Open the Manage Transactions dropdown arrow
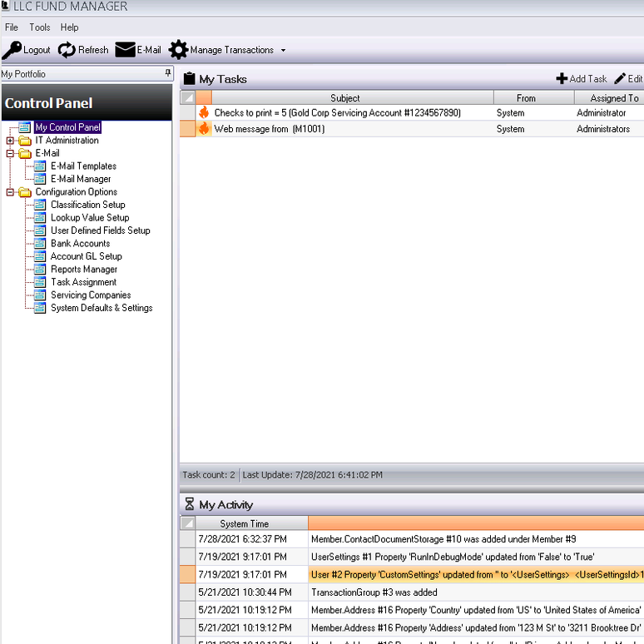Screen dimensions: 644x644 pyautogui.click(x=283, y=51)
